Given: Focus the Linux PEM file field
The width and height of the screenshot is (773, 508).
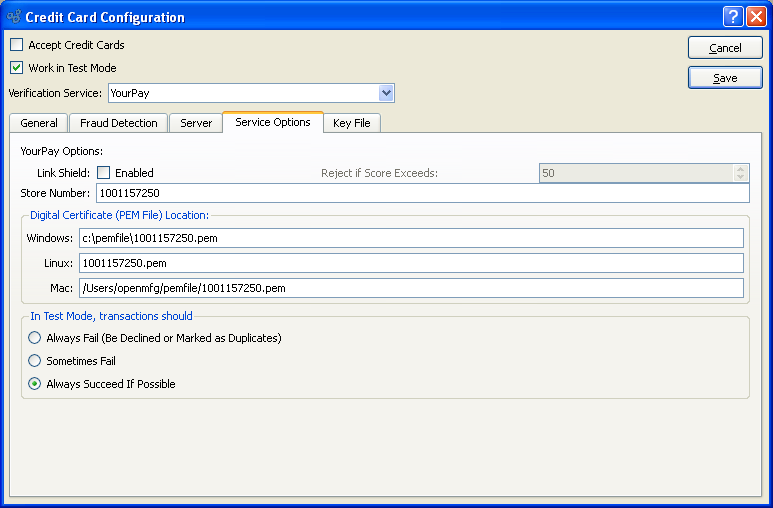Looking at the screenshot, I should [411, 263].
